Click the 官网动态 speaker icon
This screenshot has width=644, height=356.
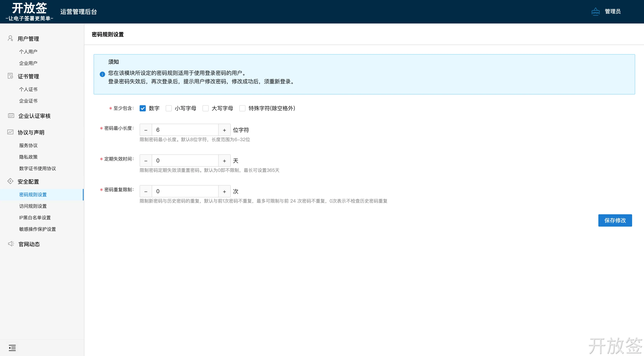pyautogui.click(x=11, y=244)
